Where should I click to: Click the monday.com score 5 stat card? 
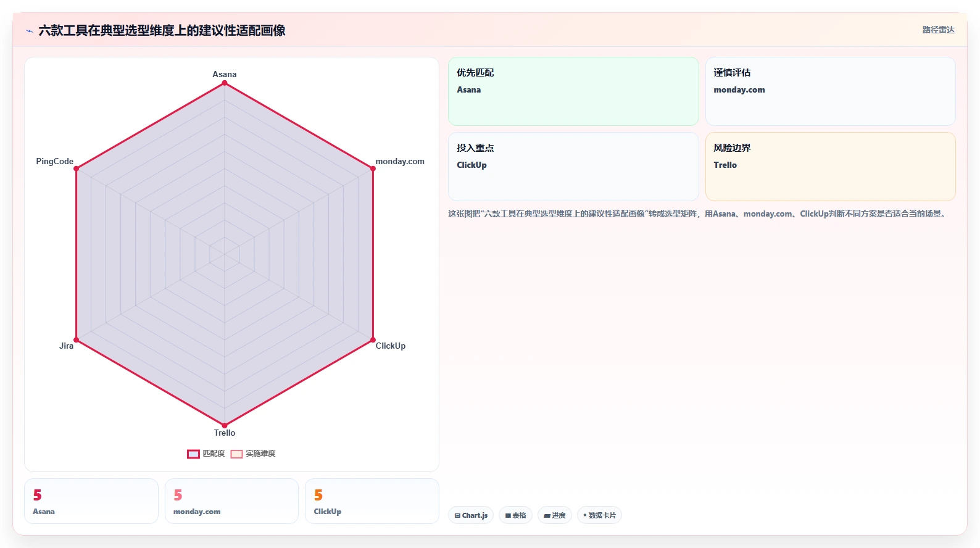231,501
